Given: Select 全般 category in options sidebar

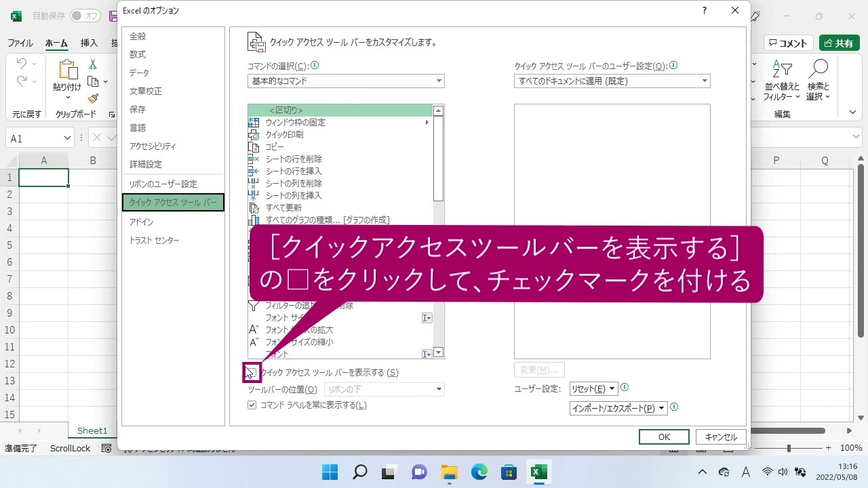Looking at the screenshot, I should (138, 37).
